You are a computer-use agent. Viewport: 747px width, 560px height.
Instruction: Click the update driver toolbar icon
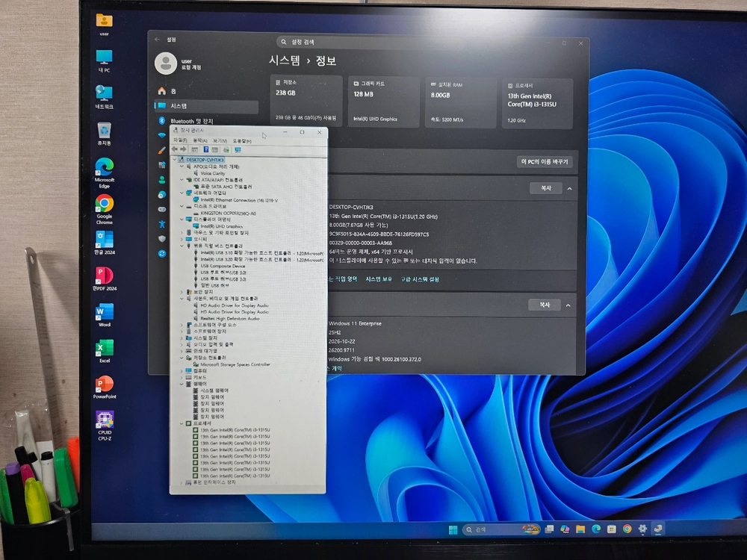pos(226,149)
